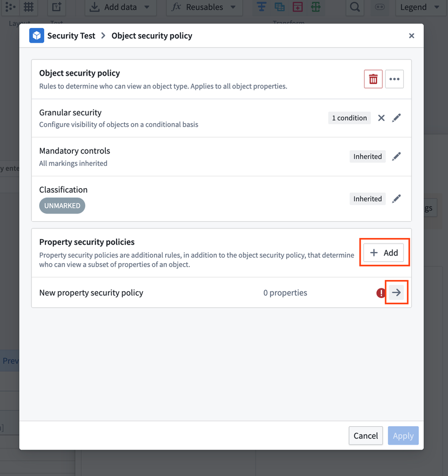448x476 pixels.
Task: Click the blue filter transform icon
Action: 260,6
